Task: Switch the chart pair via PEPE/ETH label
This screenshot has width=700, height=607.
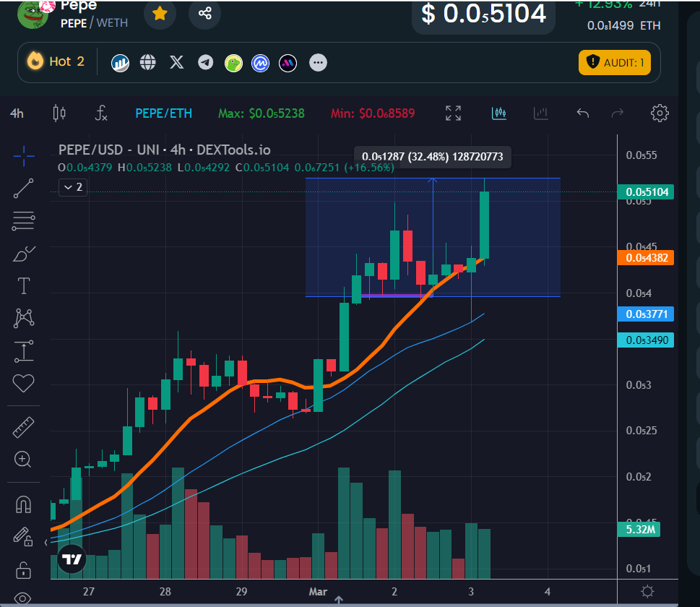Action: click(164, 113)
